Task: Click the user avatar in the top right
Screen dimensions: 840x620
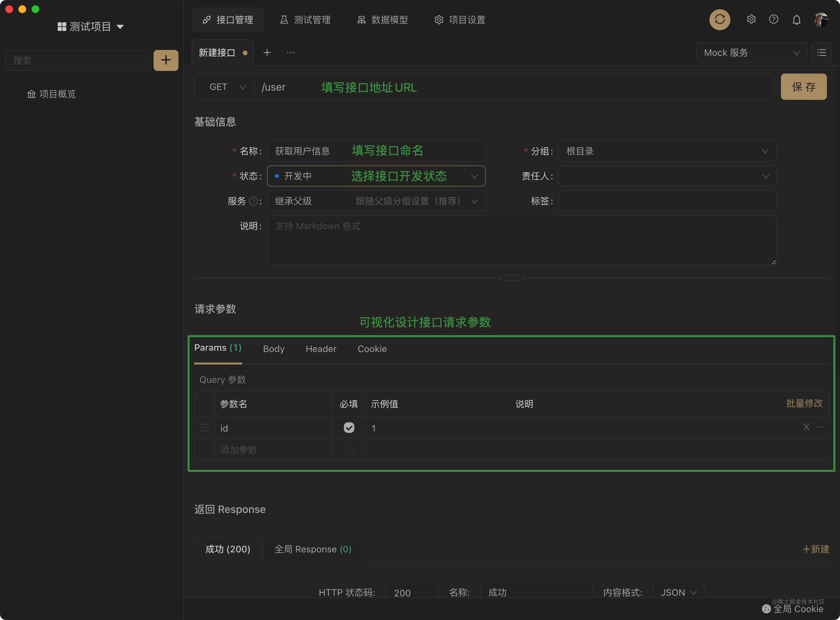Action: point(821,19)
